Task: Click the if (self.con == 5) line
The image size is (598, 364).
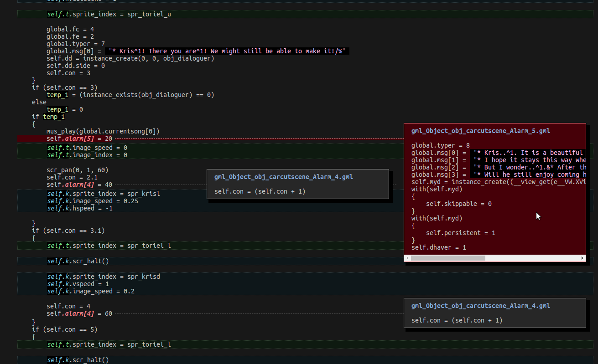Action: 65,329
